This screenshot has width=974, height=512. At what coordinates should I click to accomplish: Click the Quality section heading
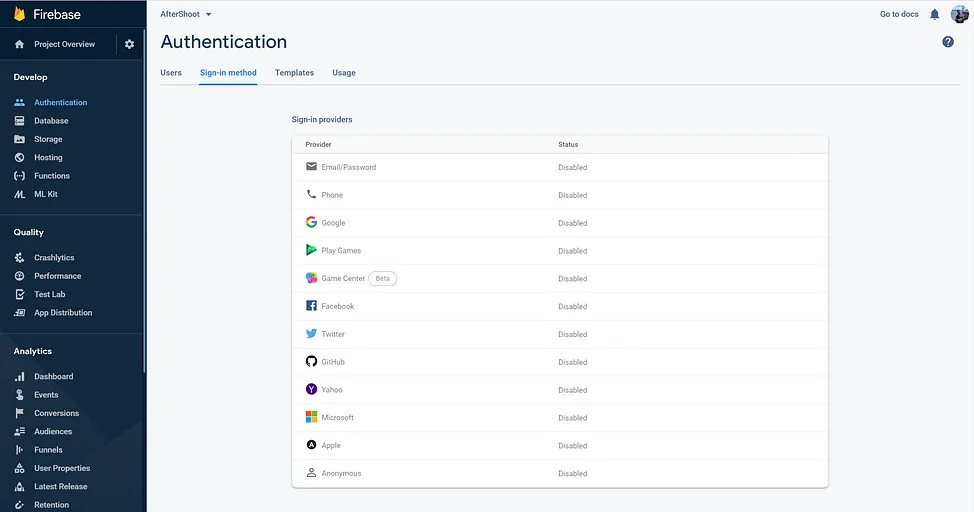click(x=29, y=232)
